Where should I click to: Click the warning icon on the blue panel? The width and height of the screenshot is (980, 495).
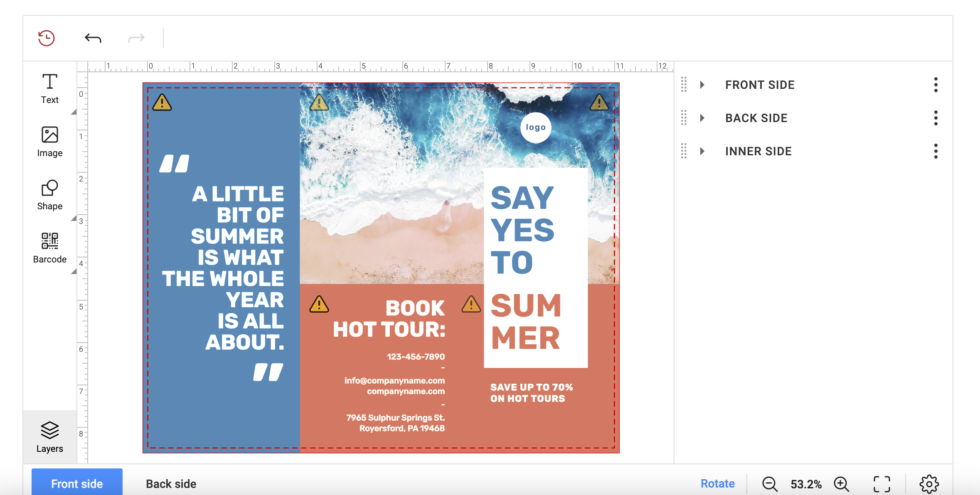pos(162,102)
